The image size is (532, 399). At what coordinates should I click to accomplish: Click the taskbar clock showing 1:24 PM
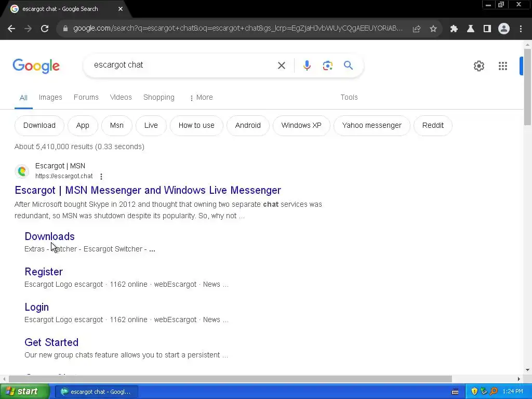[513, 392]
